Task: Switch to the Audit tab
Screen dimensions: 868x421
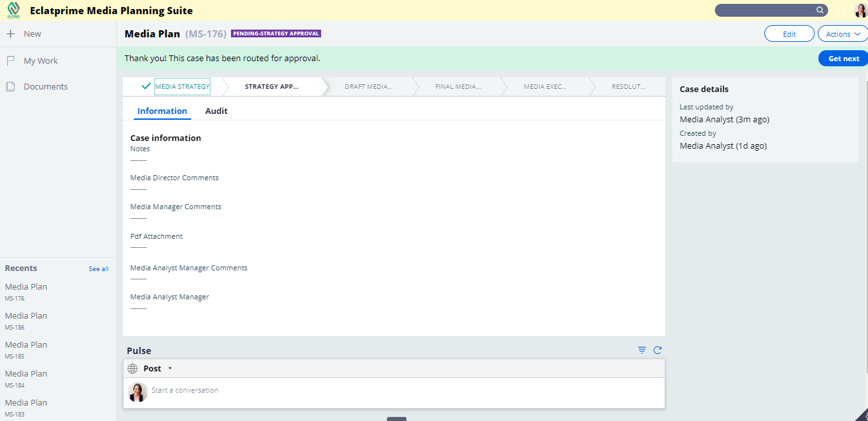Action: [x=216, y=111]
